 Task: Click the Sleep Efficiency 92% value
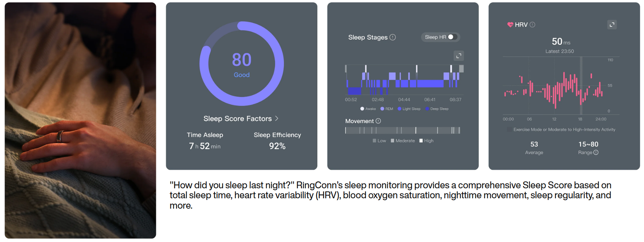(x=277, y=146)
